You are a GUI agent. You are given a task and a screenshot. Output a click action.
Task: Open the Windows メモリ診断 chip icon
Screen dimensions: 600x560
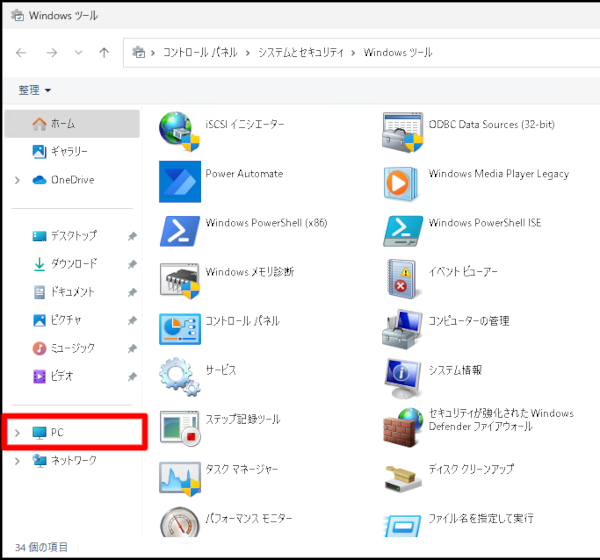pos(180,281)
